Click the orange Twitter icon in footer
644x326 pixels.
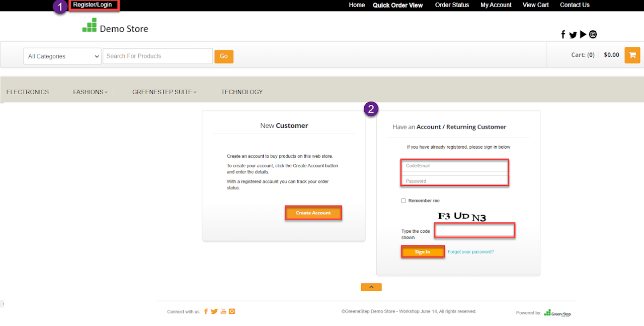[214, 311]
